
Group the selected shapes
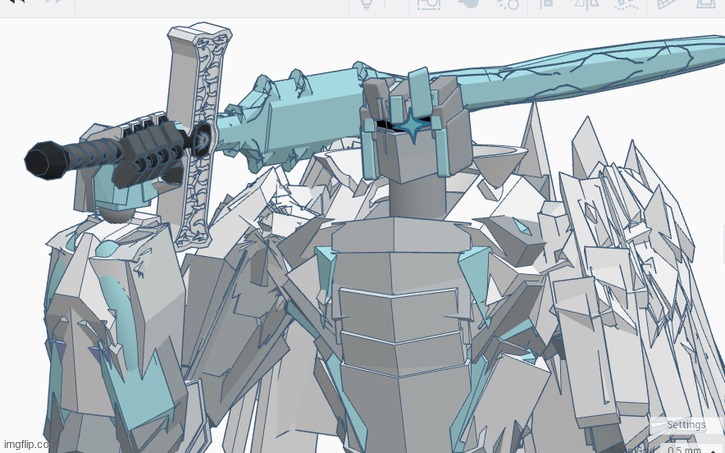point(468,4)
